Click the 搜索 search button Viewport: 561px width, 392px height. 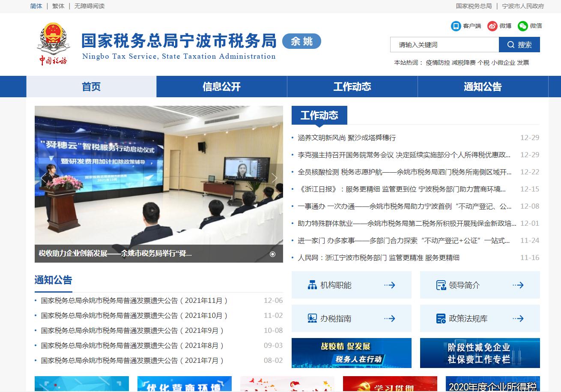click(519, 45)
